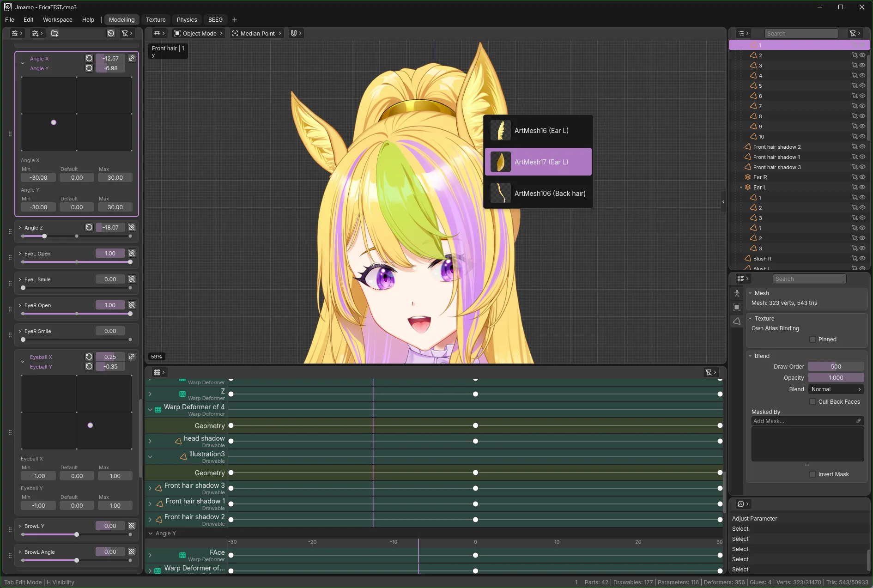
Task: Toggle visibility of mesh 10
Action: click(x=862, y=137)
